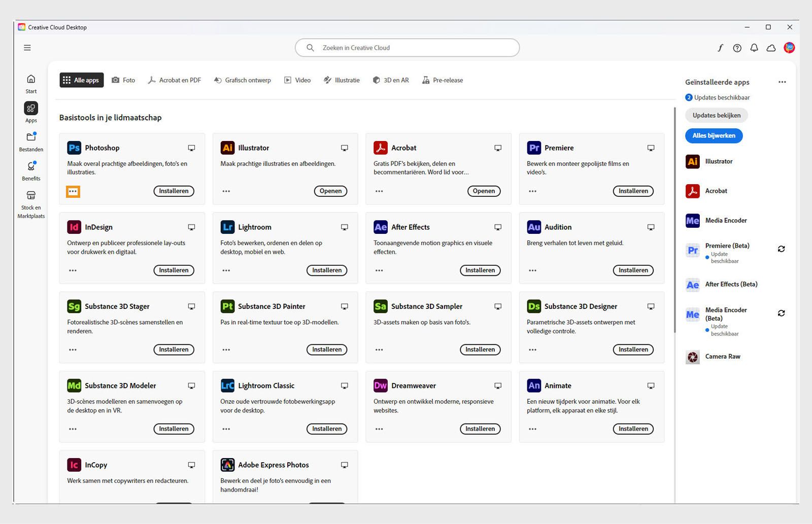This screenshot has height=524, width=812.
Task: Select the Alle apps tab
Action: click(82, 80)
